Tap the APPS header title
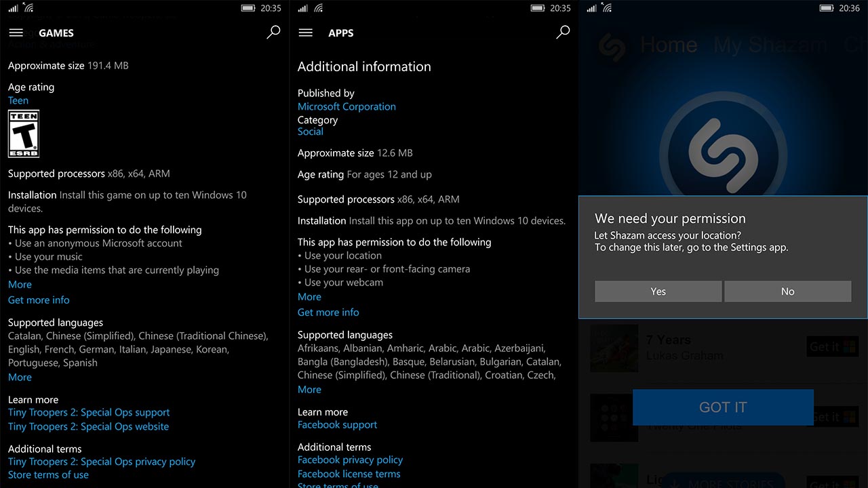Screen dimensions: 868x488 [x=341, y=33]
